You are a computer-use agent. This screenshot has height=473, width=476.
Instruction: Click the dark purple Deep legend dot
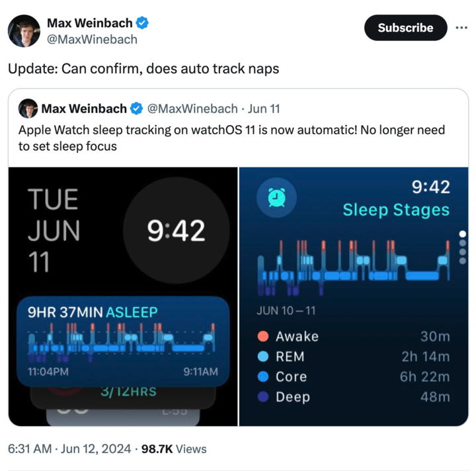tap(263, 396)
